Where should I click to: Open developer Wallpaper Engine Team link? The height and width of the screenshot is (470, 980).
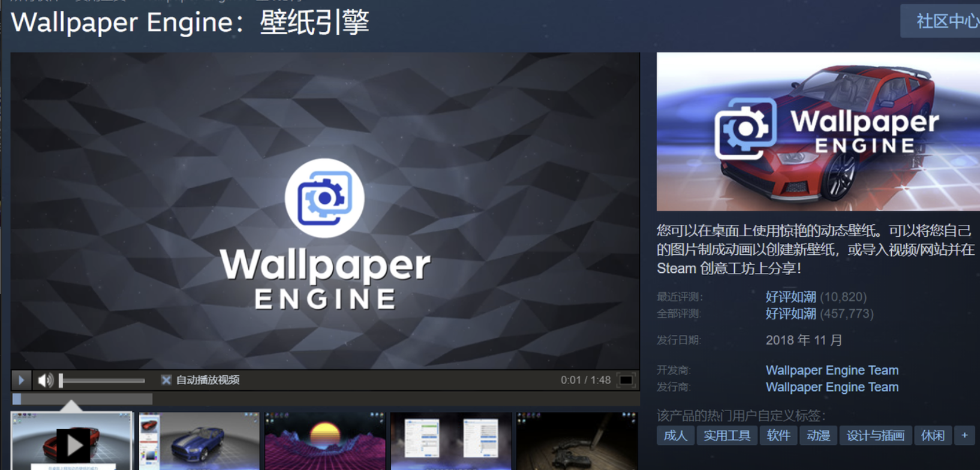point(832,370)
